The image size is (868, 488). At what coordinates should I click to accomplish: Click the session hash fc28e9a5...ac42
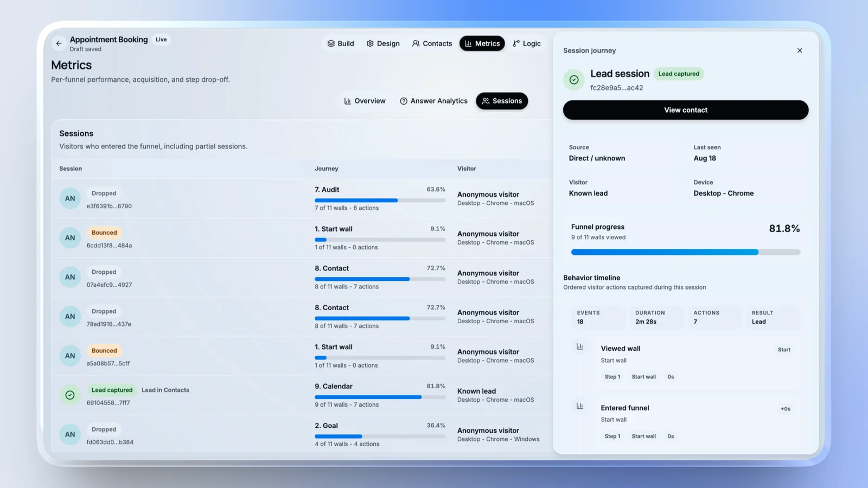pyautogui.click(x=617, y=88)
